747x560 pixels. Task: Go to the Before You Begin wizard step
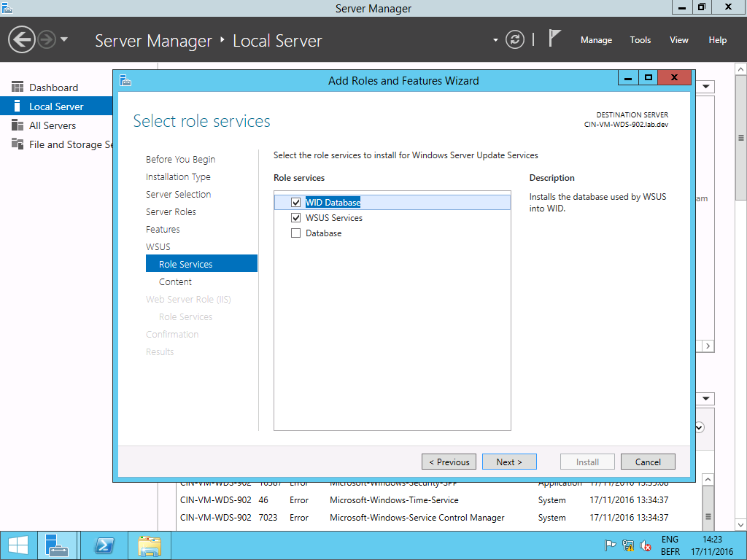[181, 159]
